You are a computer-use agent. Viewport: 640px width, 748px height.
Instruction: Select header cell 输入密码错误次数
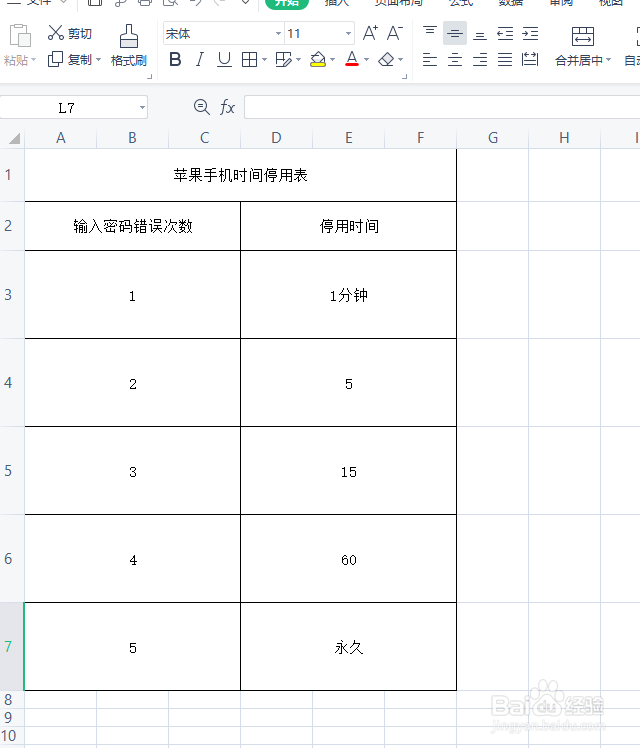point(133,226)
